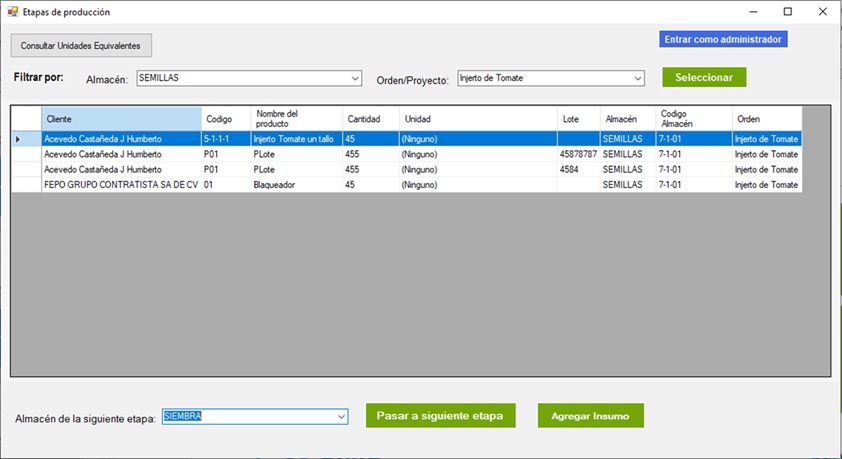Click the Agregar Insumo button
Viewport: 842px width, 459px height.
click(590, 416)
